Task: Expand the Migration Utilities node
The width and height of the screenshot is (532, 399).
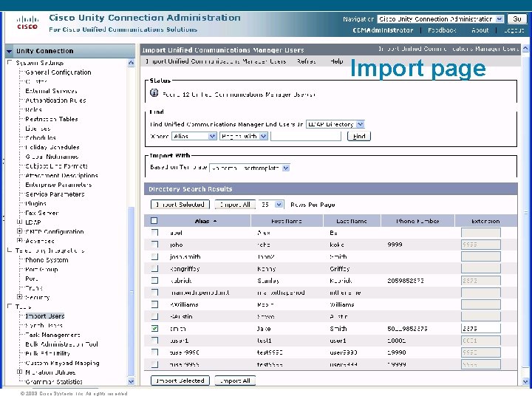Action: (x=20, y=372)
